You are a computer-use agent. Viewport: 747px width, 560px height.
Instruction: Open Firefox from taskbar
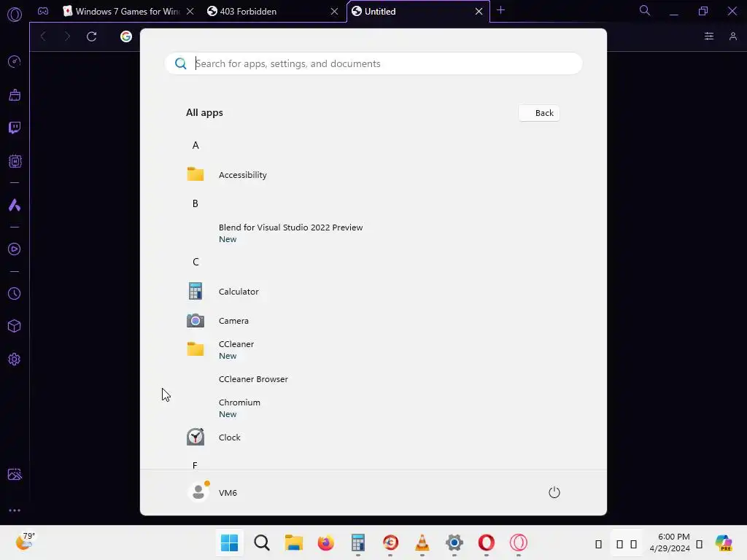326,542
